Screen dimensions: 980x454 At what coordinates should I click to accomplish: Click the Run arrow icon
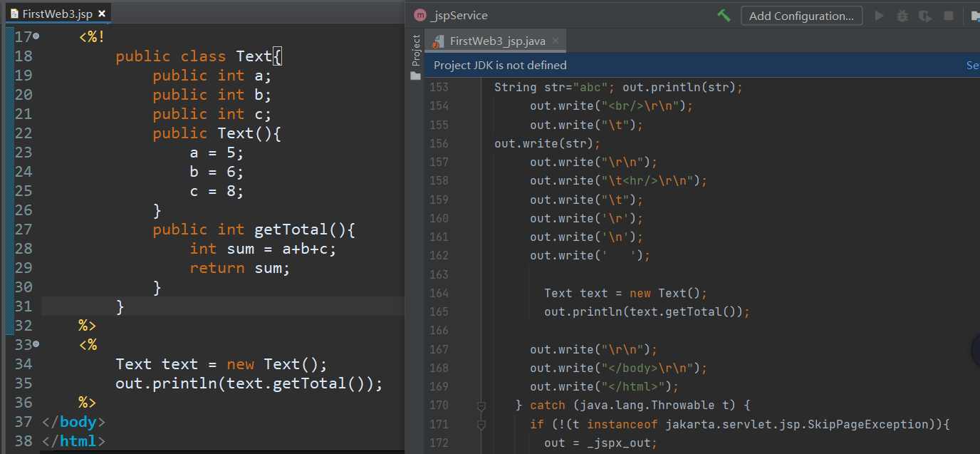pos(880,16)
